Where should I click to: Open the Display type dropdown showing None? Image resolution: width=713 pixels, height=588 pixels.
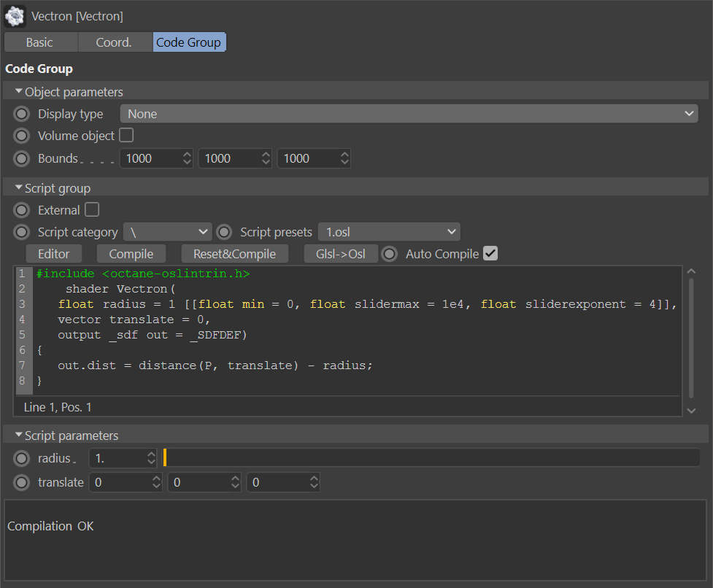coord(409,114)
